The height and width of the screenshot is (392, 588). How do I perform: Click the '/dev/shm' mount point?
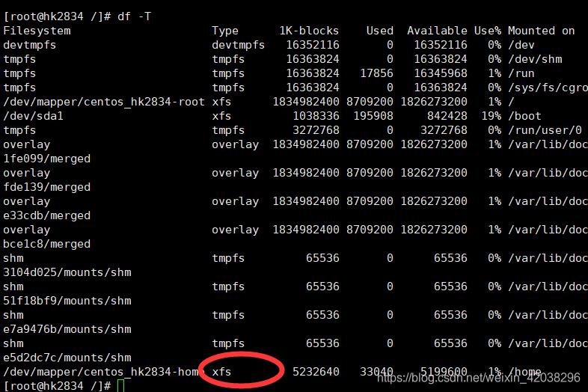[535, 59]
